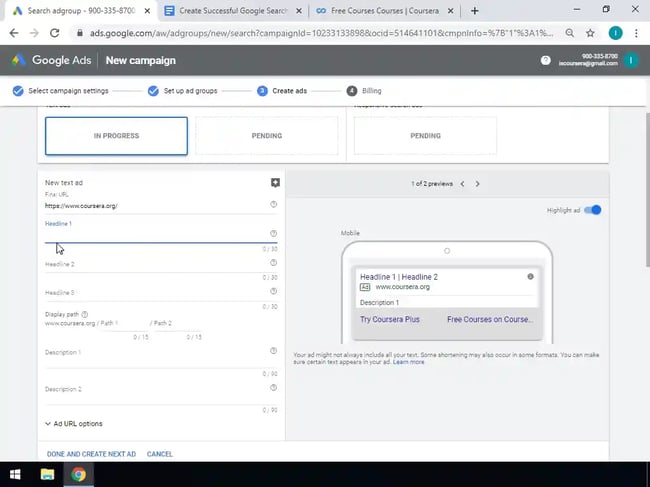This screenshot has height=487, width=650.
Task: Close the Create Successful Google Search tab
Action: pyautogui.click(x=299, y=11)
